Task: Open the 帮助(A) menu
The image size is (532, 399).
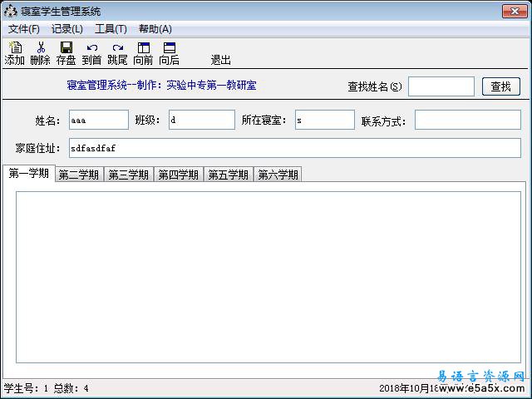Action: 155,28
